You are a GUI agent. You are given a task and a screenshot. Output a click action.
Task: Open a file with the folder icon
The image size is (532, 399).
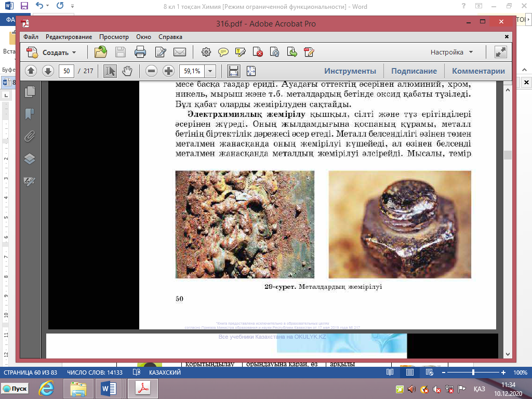click(x=101, y=52)
